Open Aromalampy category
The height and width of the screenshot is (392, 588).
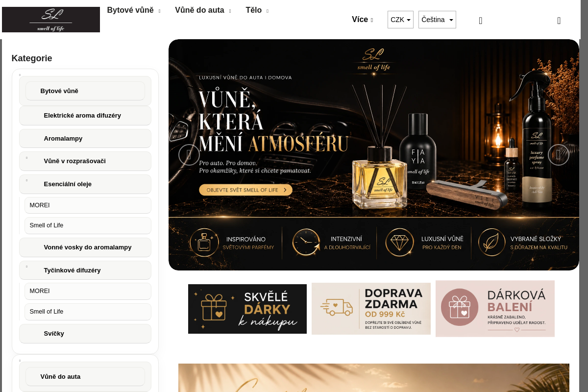tap(85, 139)
